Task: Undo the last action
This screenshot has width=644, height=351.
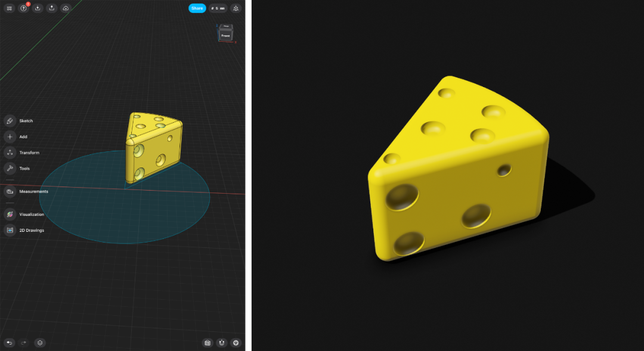Action: click(x=9, y=343)
